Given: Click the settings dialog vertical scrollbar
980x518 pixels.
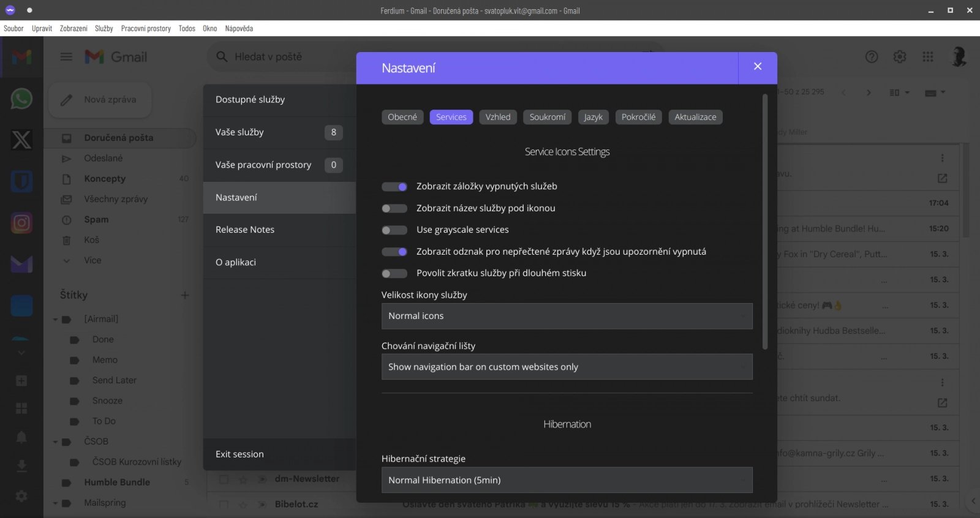Looking at the screenshot, I should pos(764,220).
